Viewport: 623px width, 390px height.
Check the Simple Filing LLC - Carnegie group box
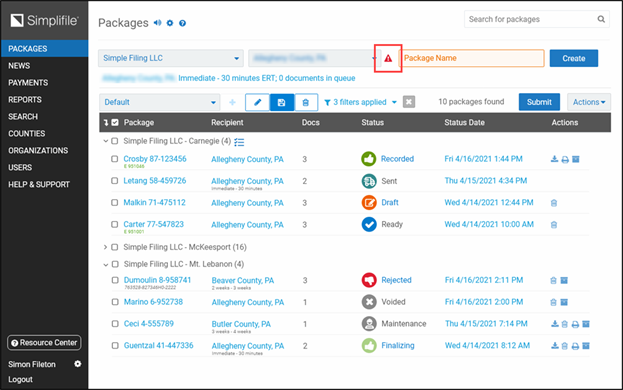(115, 141)
